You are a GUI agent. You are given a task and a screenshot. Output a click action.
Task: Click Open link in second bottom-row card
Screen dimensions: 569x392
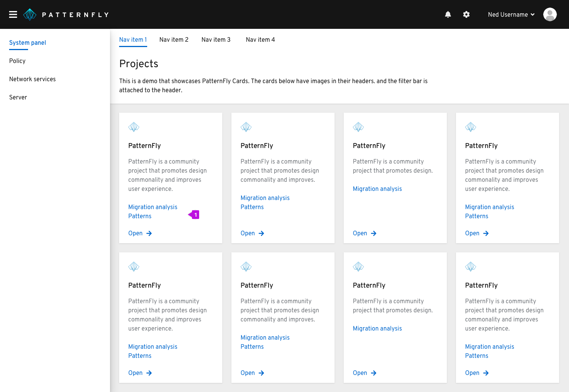(252, 373)
